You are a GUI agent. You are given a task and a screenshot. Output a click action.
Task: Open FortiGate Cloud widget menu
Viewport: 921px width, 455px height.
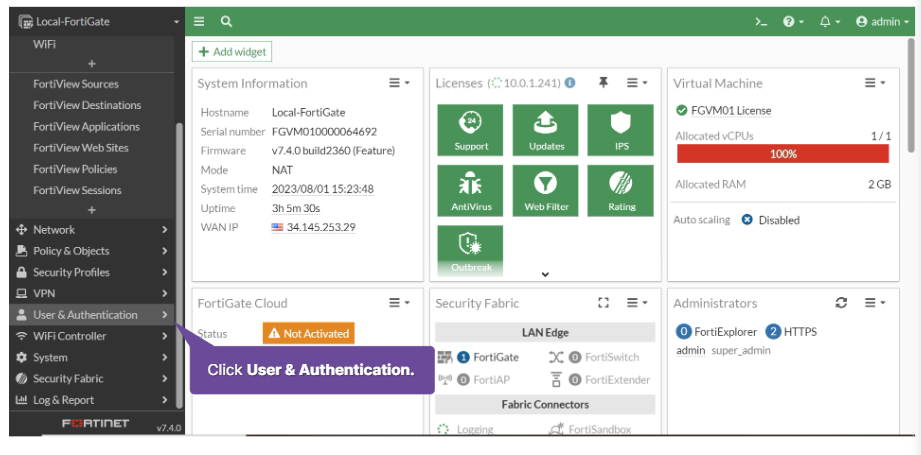(x=399, y=303)
